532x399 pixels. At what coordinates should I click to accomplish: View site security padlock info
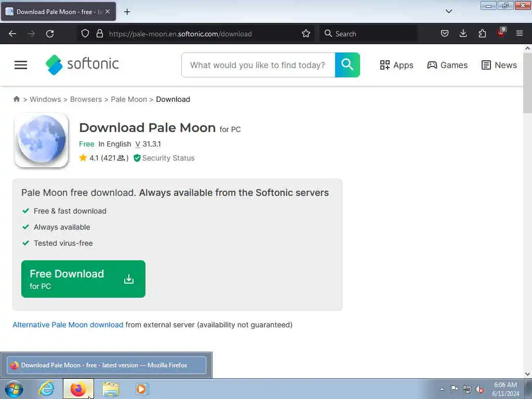99,34
